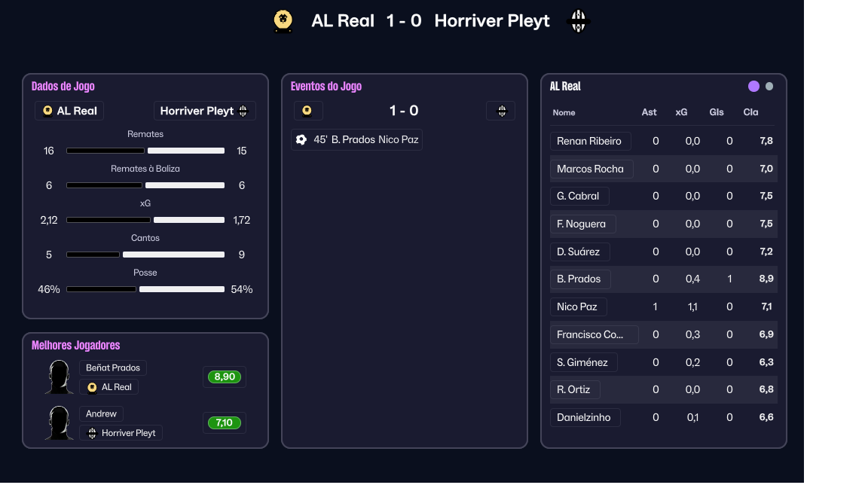Screen dimensions: 868x488
Task: Click Danielzinho player name
Action: click(x=584, y=417)
